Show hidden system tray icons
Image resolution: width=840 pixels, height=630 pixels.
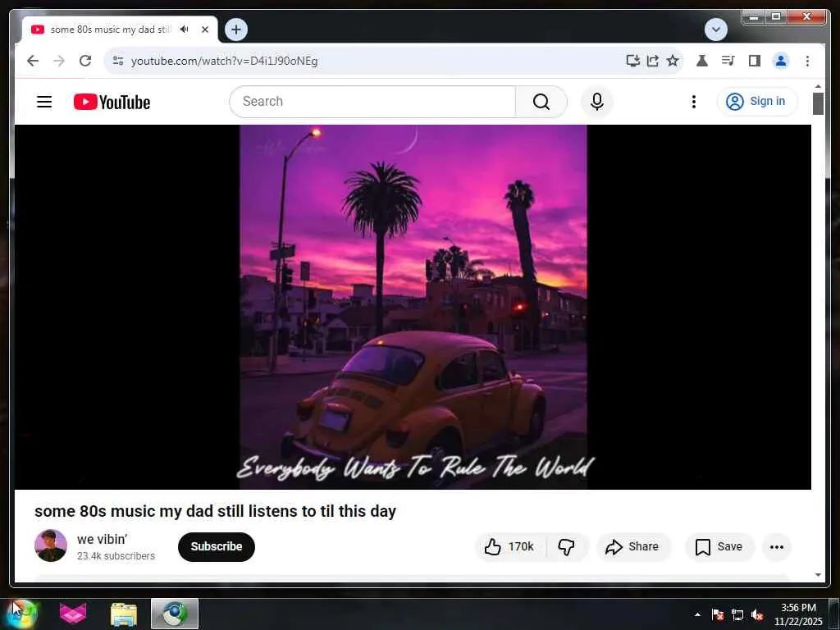(697, 614)
